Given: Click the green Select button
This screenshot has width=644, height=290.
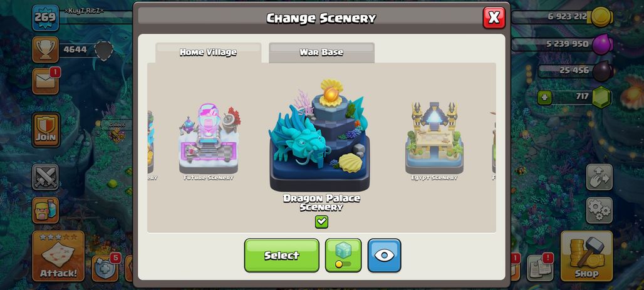Looking at the screenshot, I should point(282,255).
